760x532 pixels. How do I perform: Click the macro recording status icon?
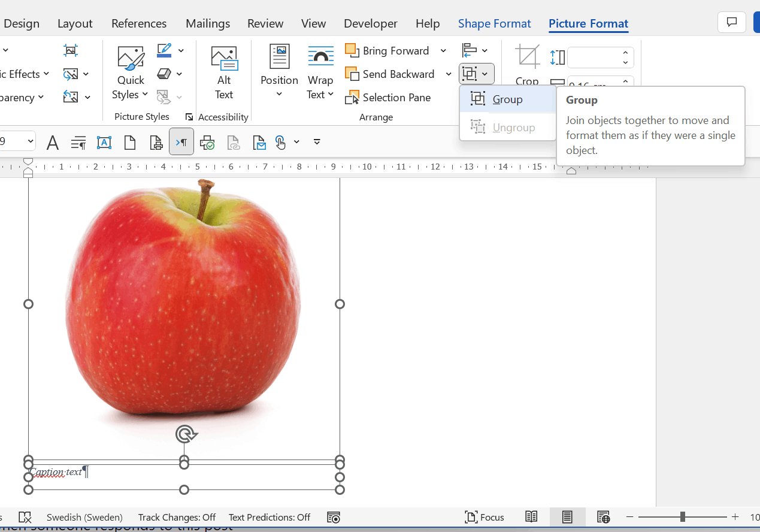[x=334, y=517]
